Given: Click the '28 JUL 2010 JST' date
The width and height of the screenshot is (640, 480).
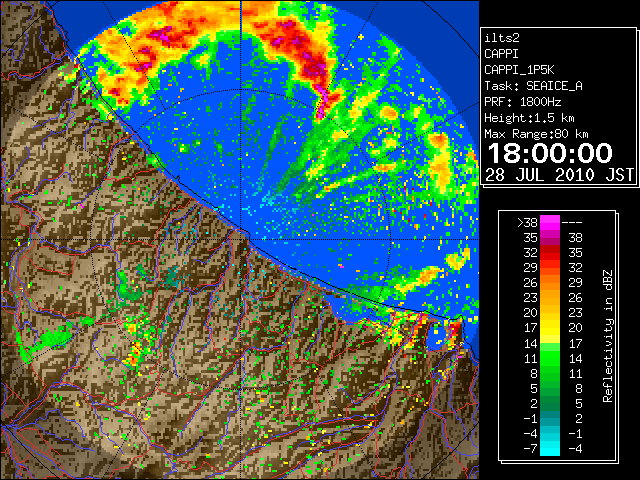Looking at the screenshot, I should 559,175.
